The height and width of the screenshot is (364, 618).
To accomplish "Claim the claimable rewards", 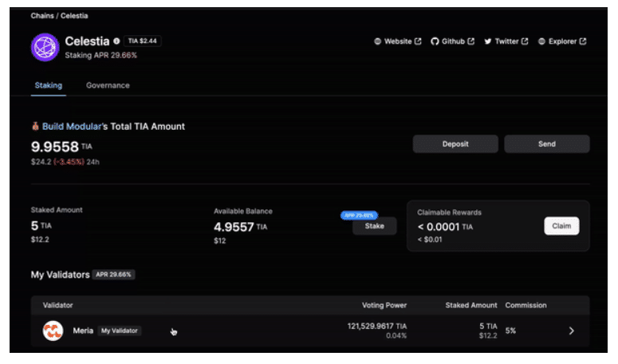I will click(561, 226).
